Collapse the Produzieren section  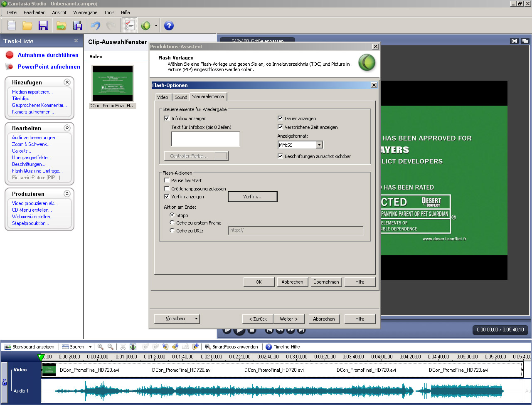pyautogui.click(x=67, y=194)
